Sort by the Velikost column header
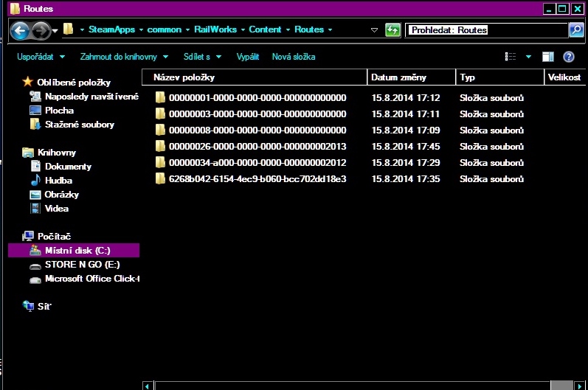Viewport: 588px width, 390px height. pos(564,77)
